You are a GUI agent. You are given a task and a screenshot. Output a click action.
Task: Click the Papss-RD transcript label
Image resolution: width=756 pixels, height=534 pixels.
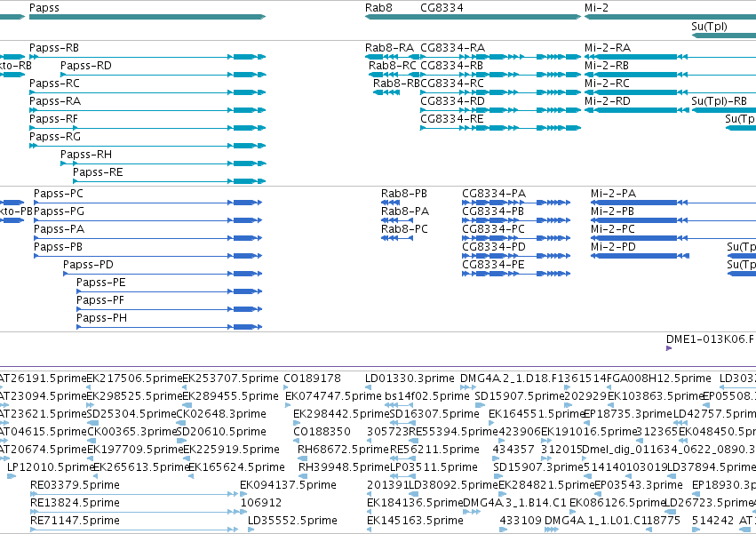pyautogui.click(x=86, y=66)
